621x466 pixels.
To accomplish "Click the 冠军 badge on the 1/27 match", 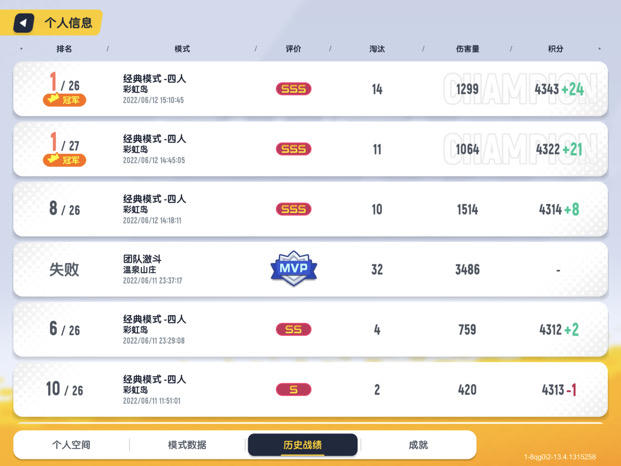I will tap(64, 160).
